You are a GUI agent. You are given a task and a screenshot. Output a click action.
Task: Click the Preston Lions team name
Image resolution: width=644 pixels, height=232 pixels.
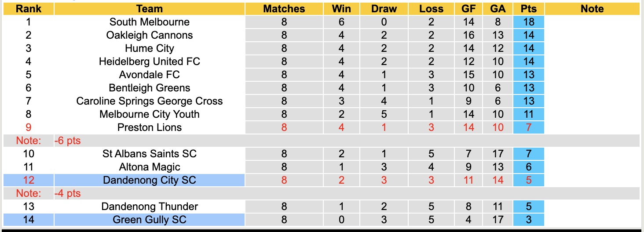click(x=150, y=127)
